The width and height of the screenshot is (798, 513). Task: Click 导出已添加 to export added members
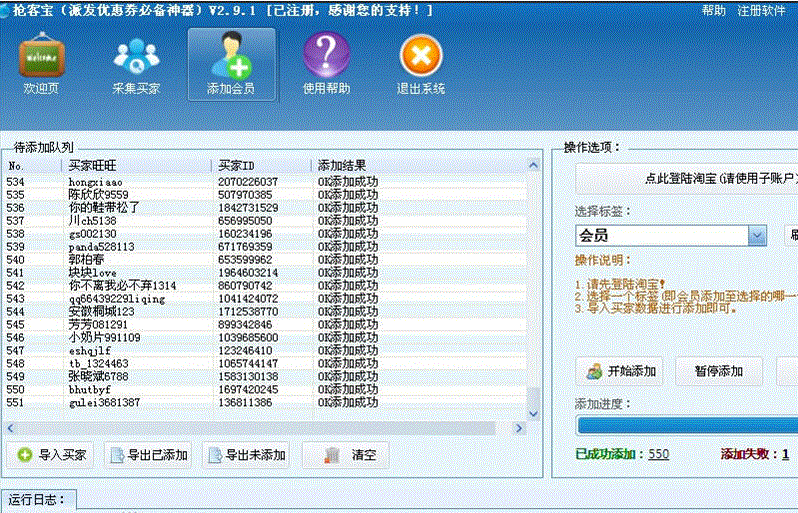tap(148, 455)
